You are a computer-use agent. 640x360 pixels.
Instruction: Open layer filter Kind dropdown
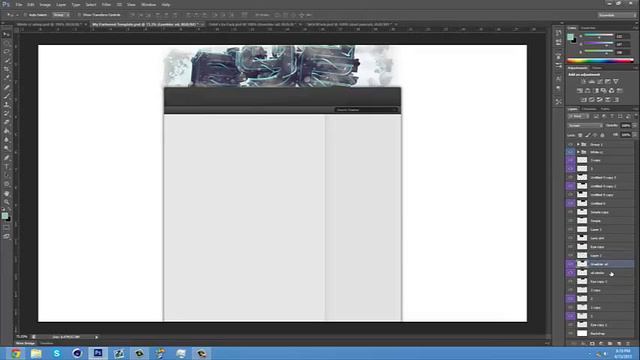tap(579, 117)
